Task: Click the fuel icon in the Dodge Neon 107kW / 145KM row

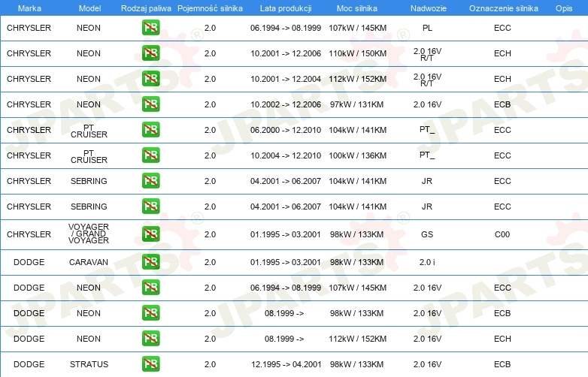Action: pos(150,287)
